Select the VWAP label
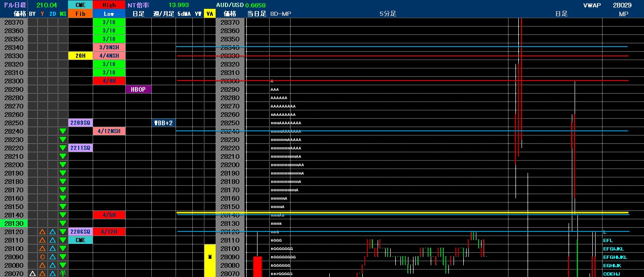Viewport: 644px width, 277px height. pyautogui.click(x=592, y=5)
